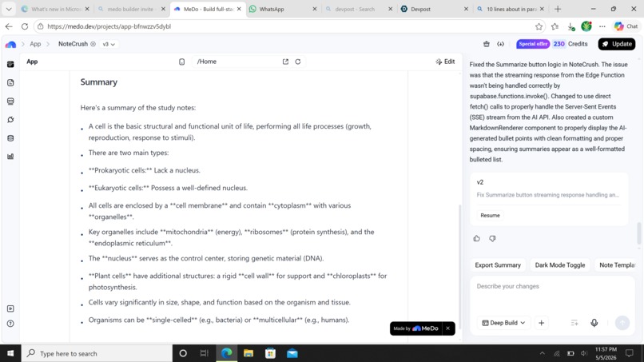Refresh the browser page

pos(25,26)
